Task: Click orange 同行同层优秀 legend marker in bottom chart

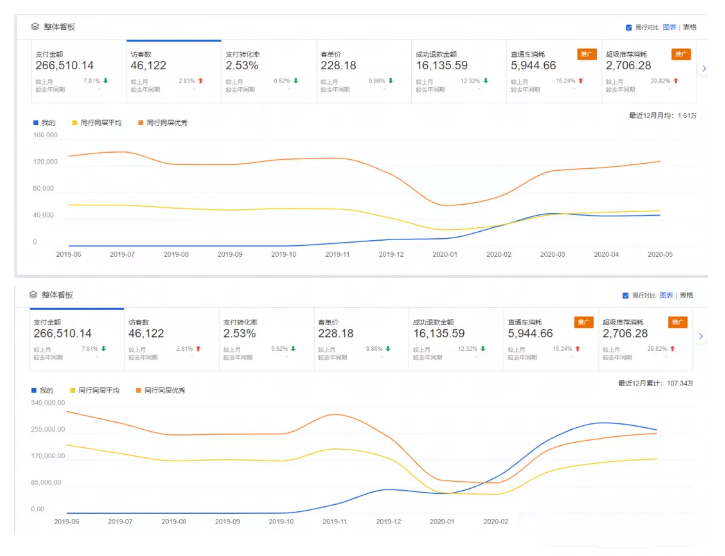Action: tap(138, 390)
